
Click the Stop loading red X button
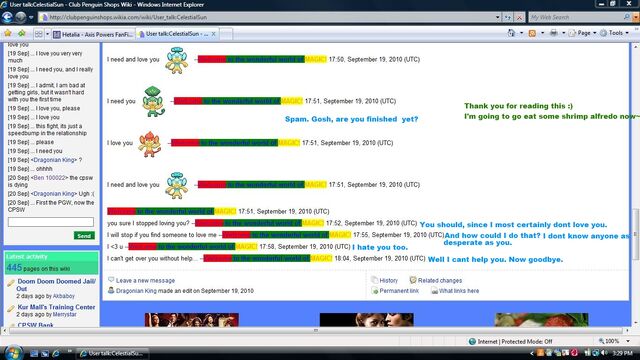519,18
